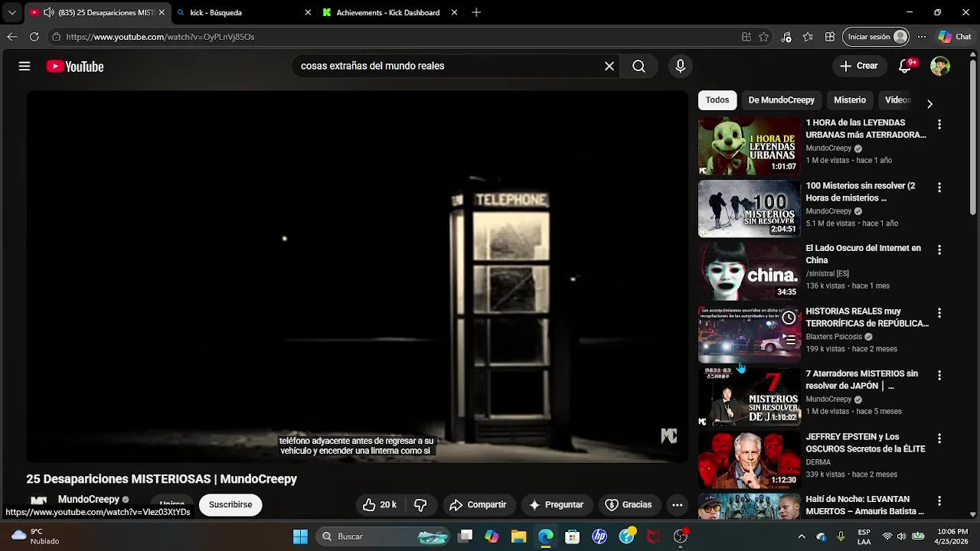Image resolution: width=980 pixels, height=551 pixels.
Task: Open the YouTube hamburger guide menu
Action: point(24,67)
